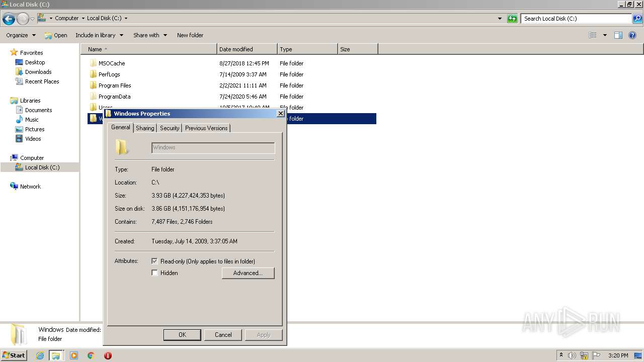Image resolution: width=644 pixels, height=362 pixels.
Task: Click the Advanced... button
Action: pyautogui.click(x=248, y=273)
